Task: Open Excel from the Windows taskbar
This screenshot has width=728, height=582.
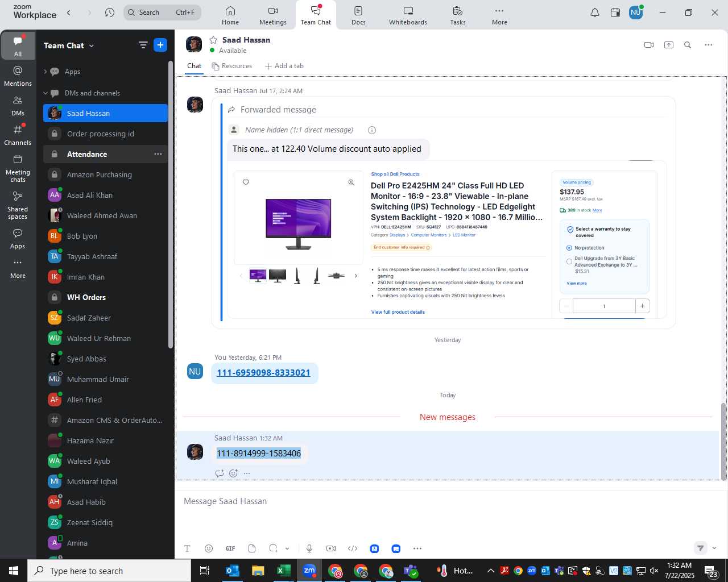Action: coord(283,571)
